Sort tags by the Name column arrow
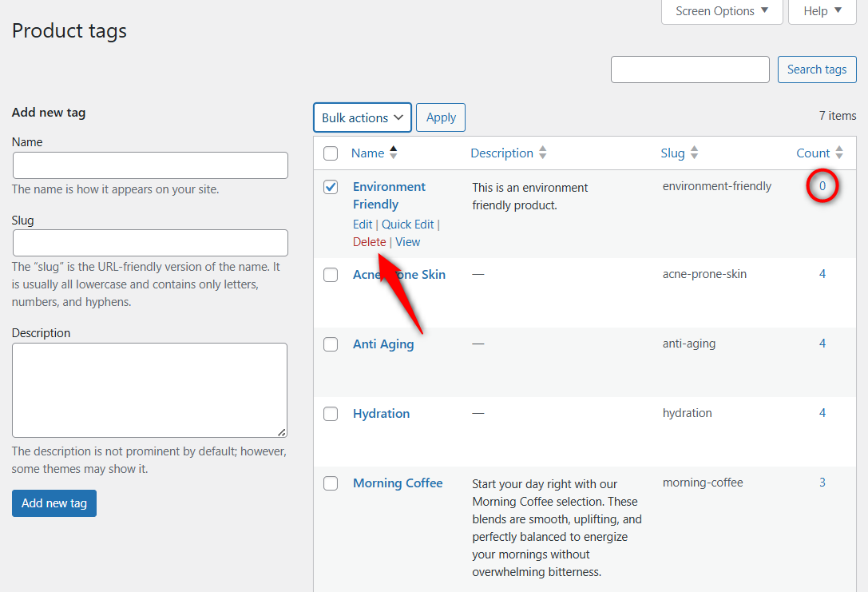Image resolution: width=868 pixels, height=592 pixels. click(x=394, y=153)
